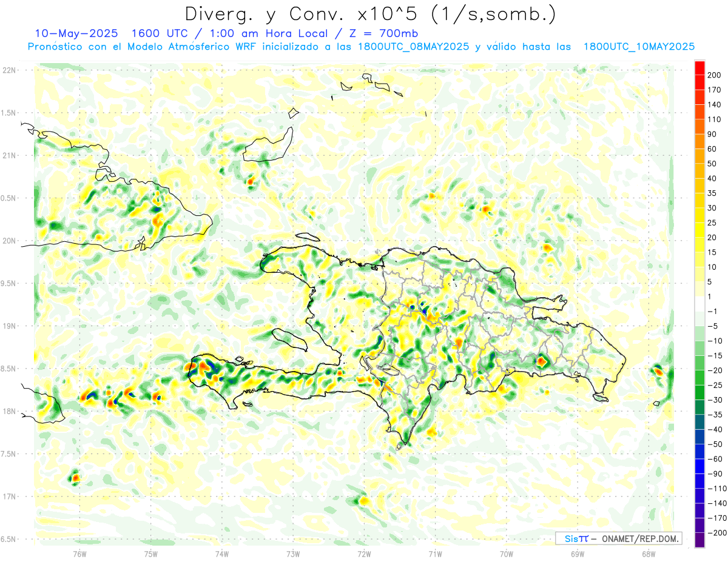
Task: Click the dark purple bottom segment of color scale
Action: click(x=699, y=540)
